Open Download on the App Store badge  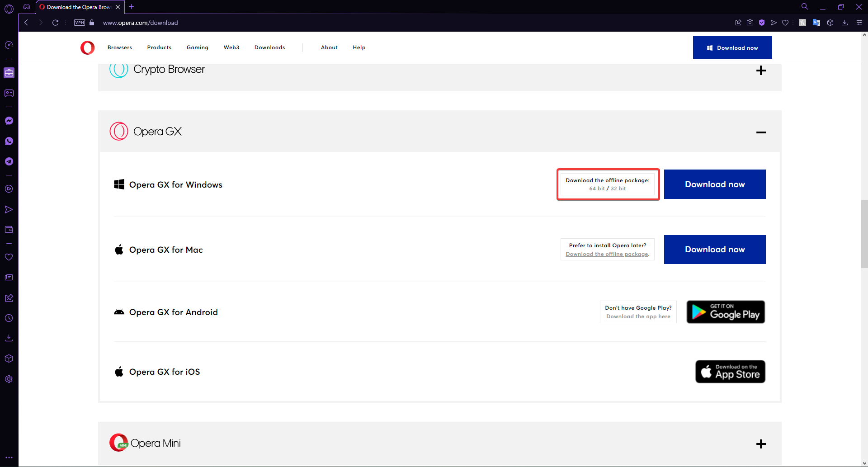coord(730,372)
